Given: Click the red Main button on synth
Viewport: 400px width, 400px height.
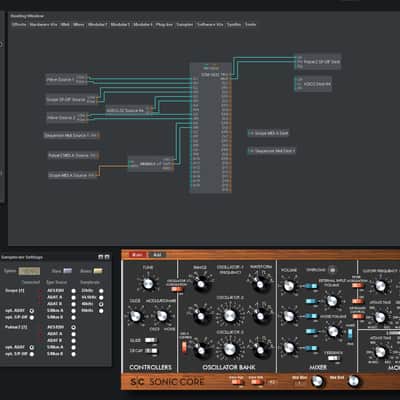Looking at the screenshot, I should click(137, 255).
